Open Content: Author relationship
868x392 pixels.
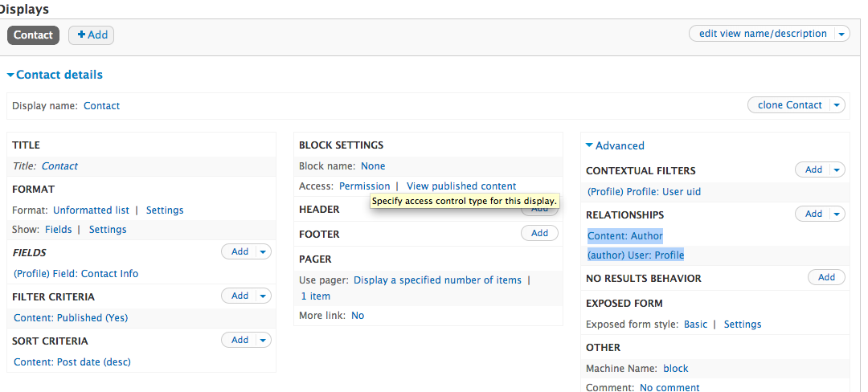point(625,236)
